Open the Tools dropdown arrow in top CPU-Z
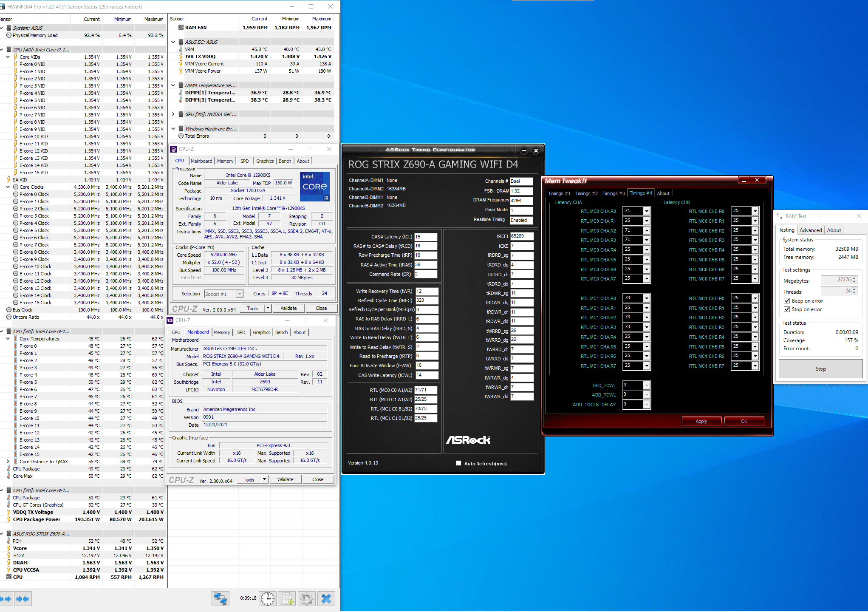Screen dimensions: 868x612 click(268, 308)
